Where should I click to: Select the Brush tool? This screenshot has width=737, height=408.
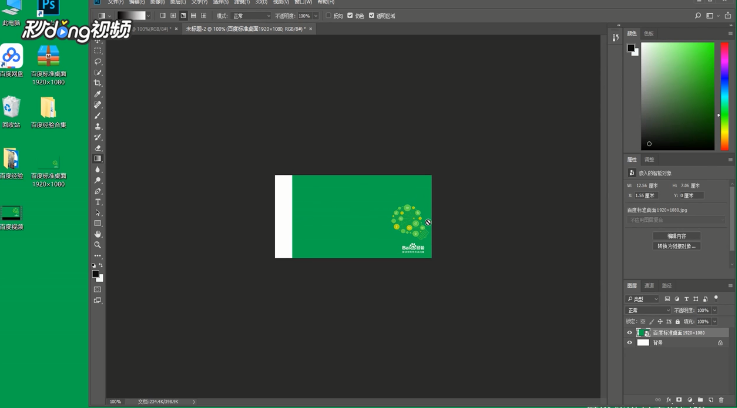[98, 116]
